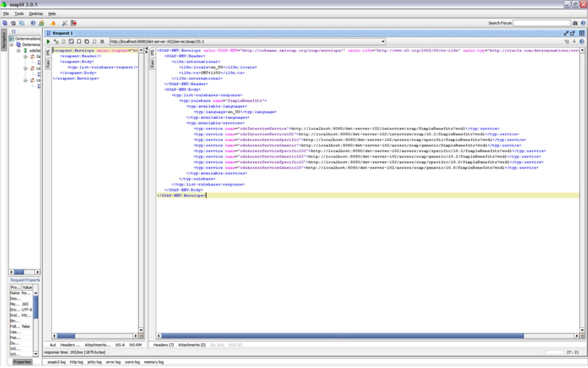Show the http log
The height and width of the screenshot is (368, 588).
(x=76, y=362)
